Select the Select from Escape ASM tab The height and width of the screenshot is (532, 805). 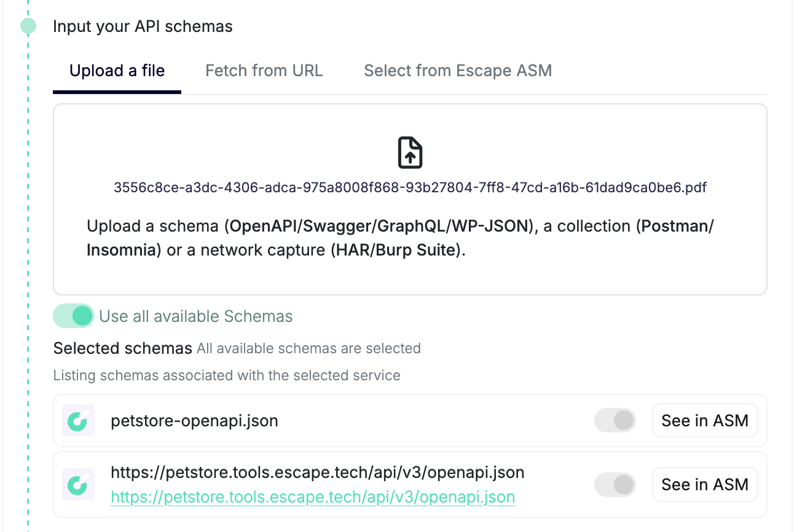[x=457, y=71]
